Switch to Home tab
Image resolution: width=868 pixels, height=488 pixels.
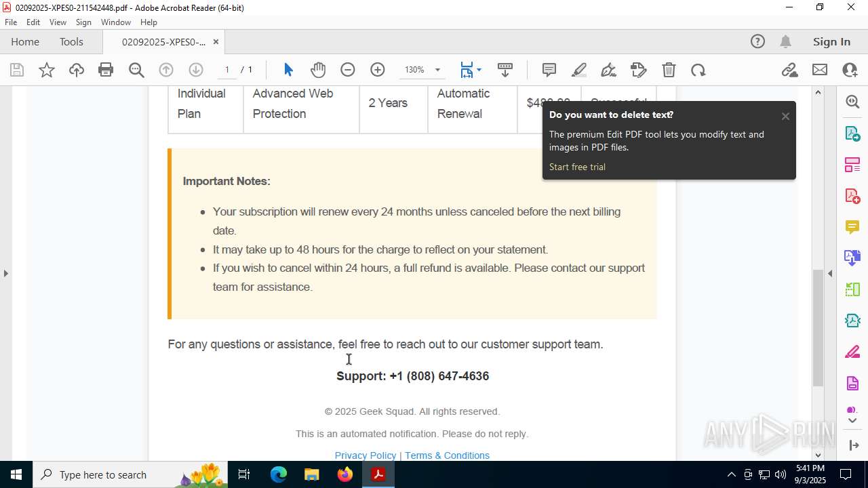click(x=25, y=41)
